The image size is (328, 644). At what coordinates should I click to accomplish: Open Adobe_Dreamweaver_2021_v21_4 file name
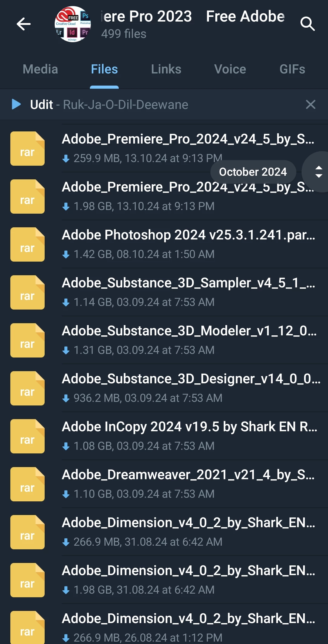click(x=188, y=475)
